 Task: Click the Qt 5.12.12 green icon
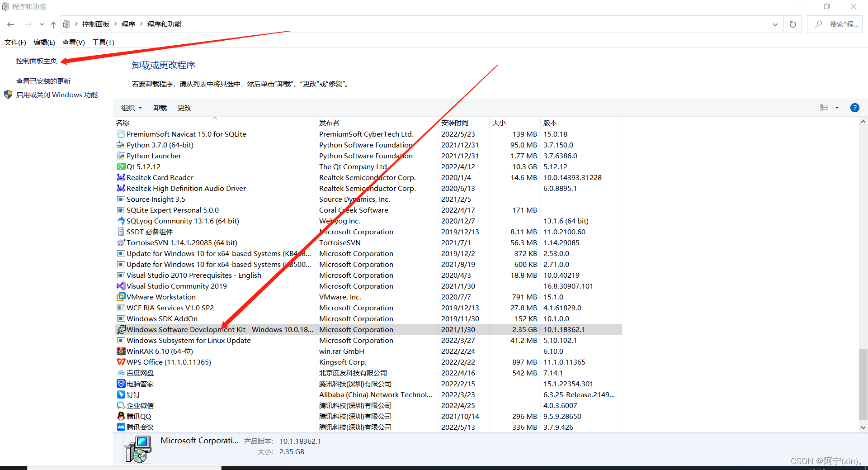click(121, 167)
